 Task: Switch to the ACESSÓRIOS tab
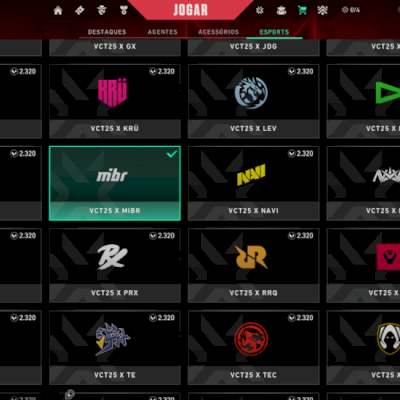pyautogui.click(x=218, y=32)
